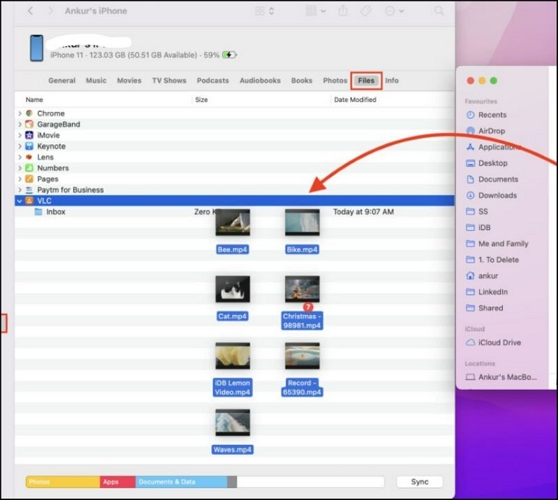Expand the Paytm for Business row
This screenshot has width=558, height=500.
click(x=20, y=190)
